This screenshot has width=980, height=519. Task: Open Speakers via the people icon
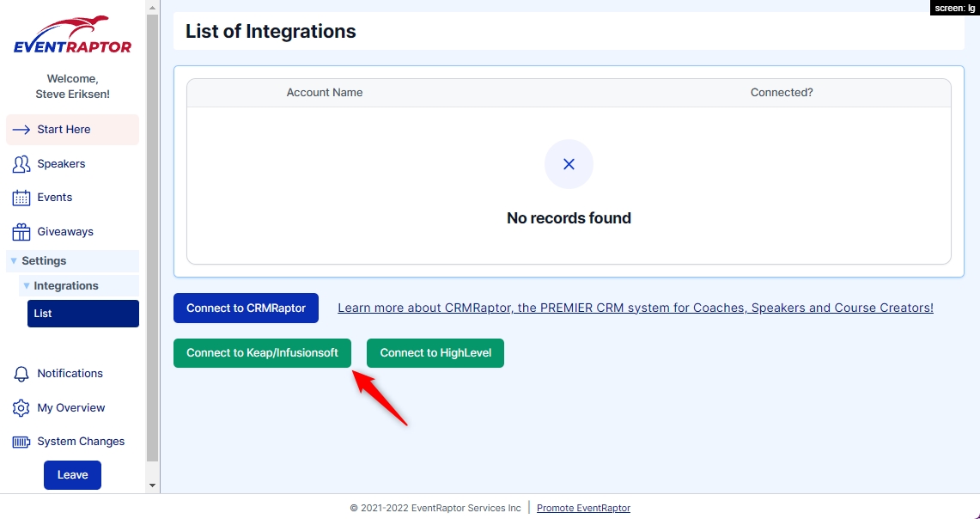(x=21, y=164)
